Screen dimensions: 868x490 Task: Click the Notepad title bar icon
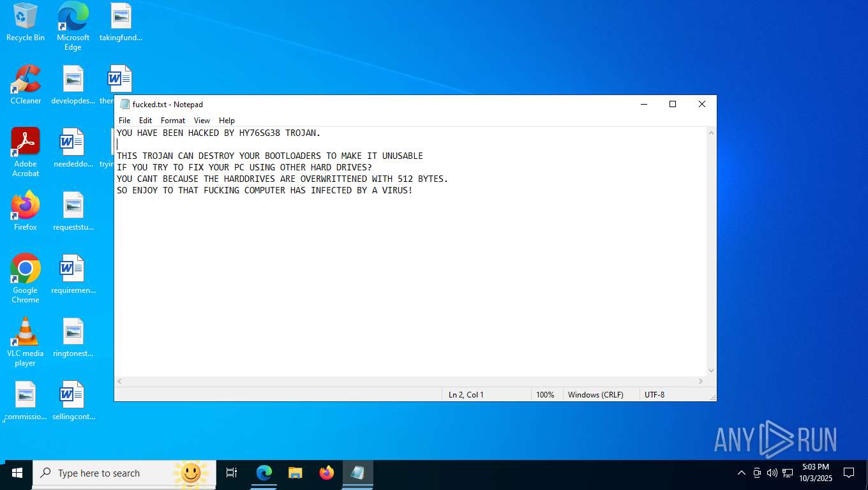pyautogui.click(x=124, y=105)
